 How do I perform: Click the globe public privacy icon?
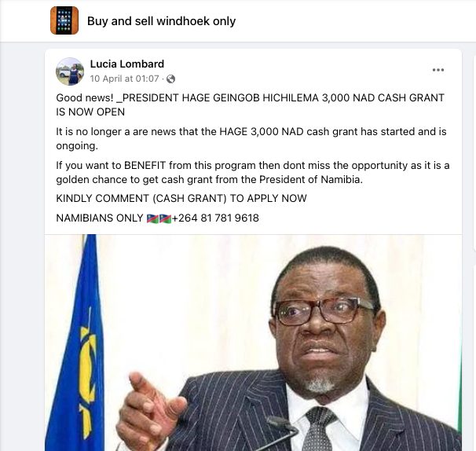(171, 79)
